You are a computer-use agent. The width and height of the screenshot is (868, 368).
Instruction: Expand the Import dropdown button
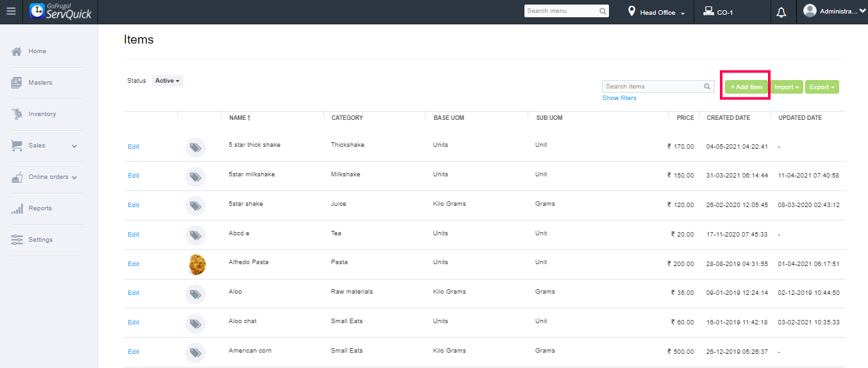pos(787,87)
